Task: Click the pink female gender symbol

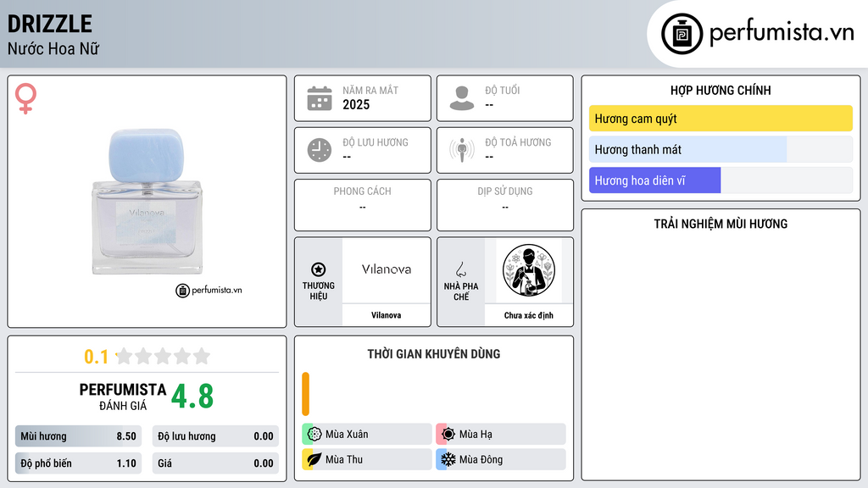Action: (x=25, y=98)
